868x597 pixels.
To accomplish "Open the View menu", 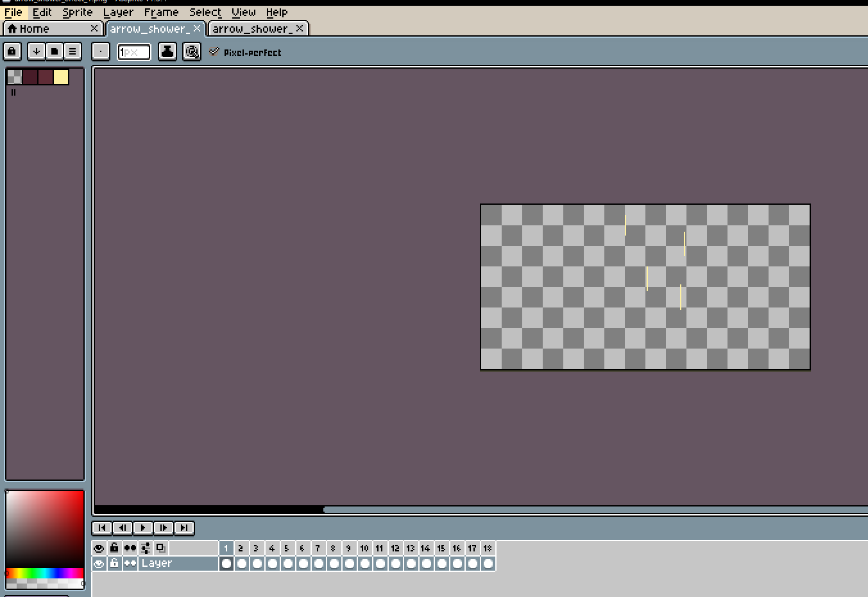I will (x=244, y=12).
